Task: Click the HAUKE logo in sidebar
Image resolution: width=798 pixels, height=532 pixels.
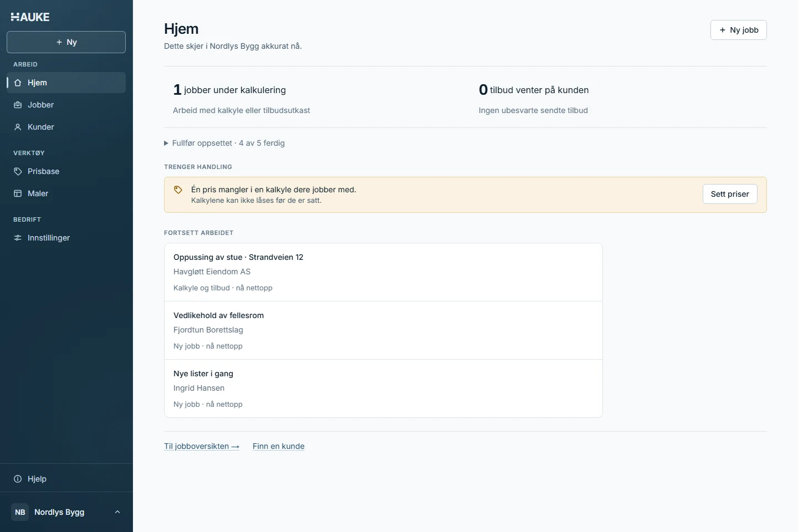Action: pos(30,17)
